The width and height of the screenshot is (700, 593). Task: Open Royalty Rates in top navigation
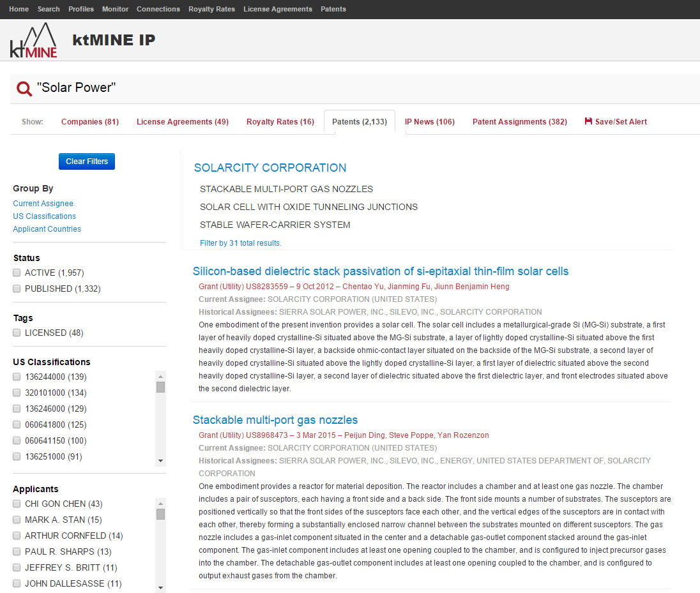[211, 9]
